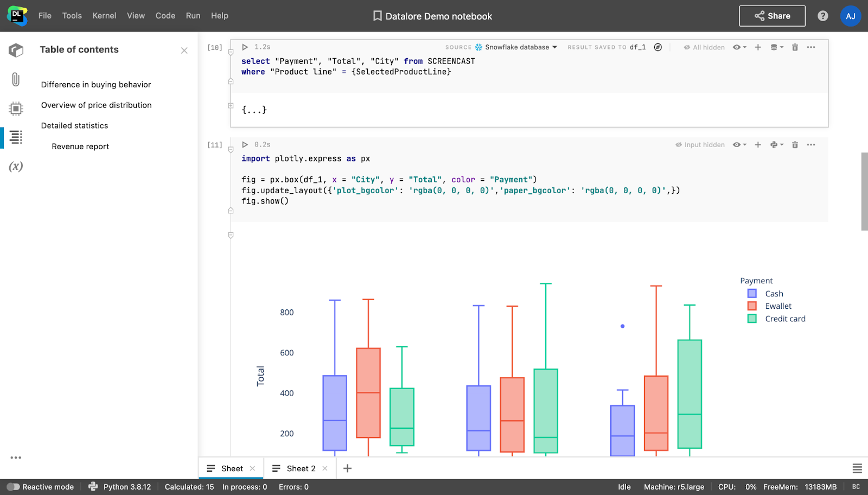Click the Datalore Demo notebook title
This screenshot has height=495, width=868.
click(x=439, y=16)
